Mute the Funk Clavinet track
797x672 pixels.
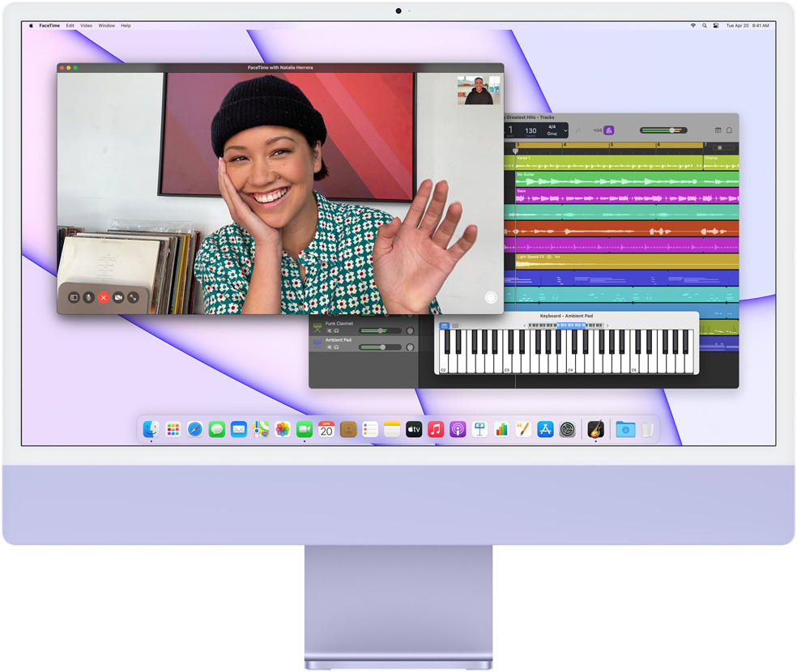pos(328,330)
